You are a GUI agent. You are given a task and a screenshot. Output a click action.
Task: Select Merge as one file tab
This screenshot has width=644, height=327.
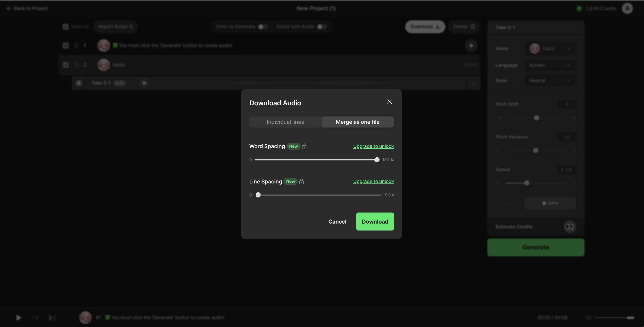pos(358,122)
